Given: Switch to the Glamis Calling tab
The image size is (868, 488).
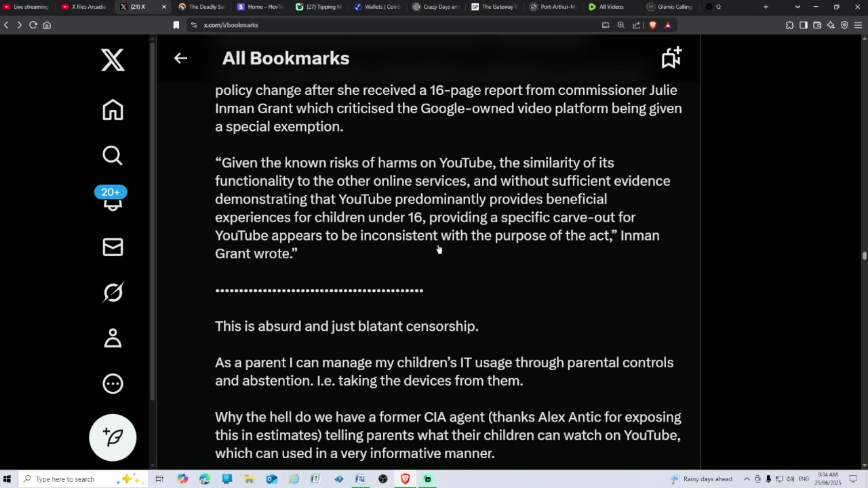Looking at the screenshot, I should click(670, 7).
